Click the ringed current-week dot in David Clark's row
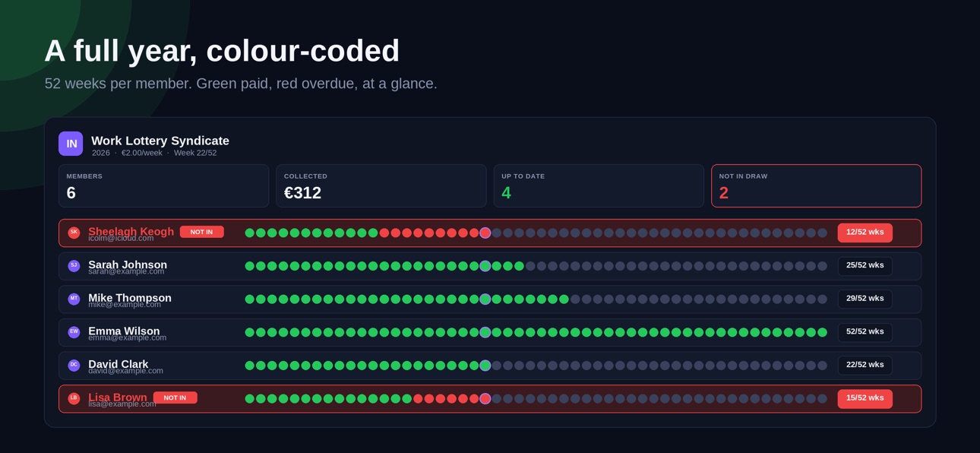The image size is (980, 453). point(485,366)
